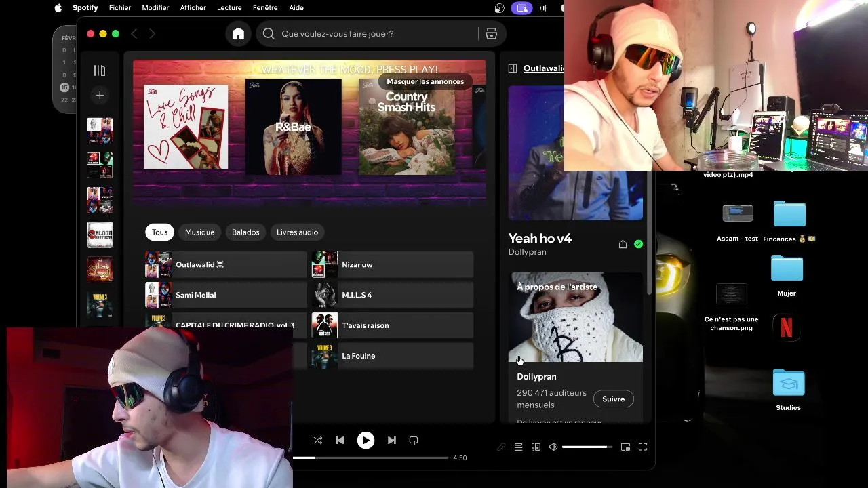Image resolution: width=868 pixels, height=488 pixels.
Task: Open the Fichier menu
Action: pyautogui.click(x=120, y=8)
